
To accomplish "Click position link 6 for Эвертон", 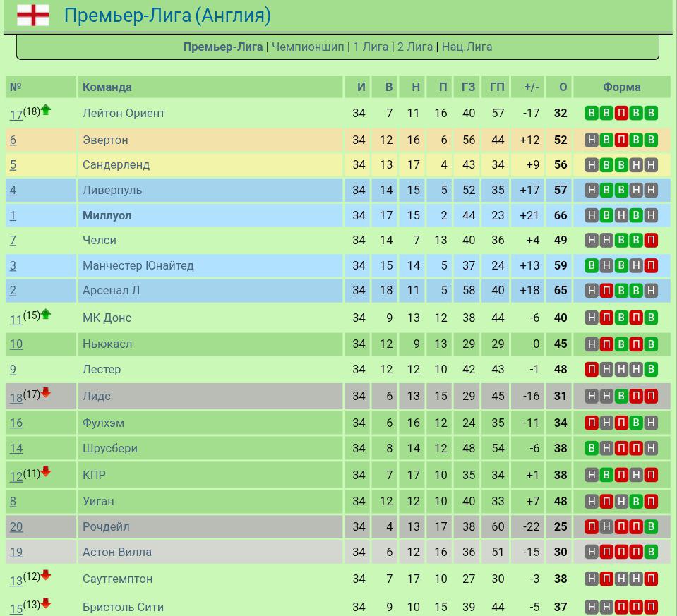I will [x=13, y=140].
